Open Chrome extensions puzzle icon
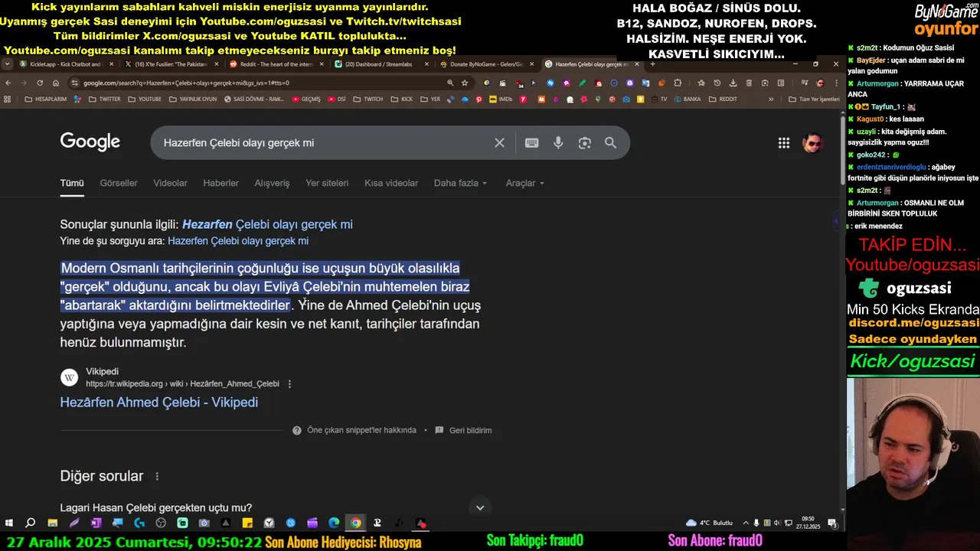The width and height of the screenshot is (980, 551). pyautogui.click(x=678, y=83)
